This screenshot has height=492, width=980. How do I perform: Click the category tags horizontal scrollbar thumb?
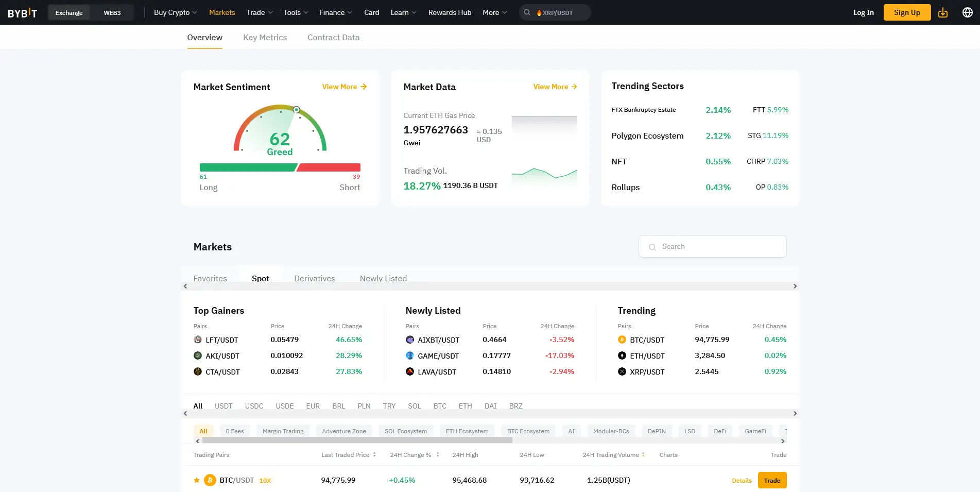tap(357, 440)
